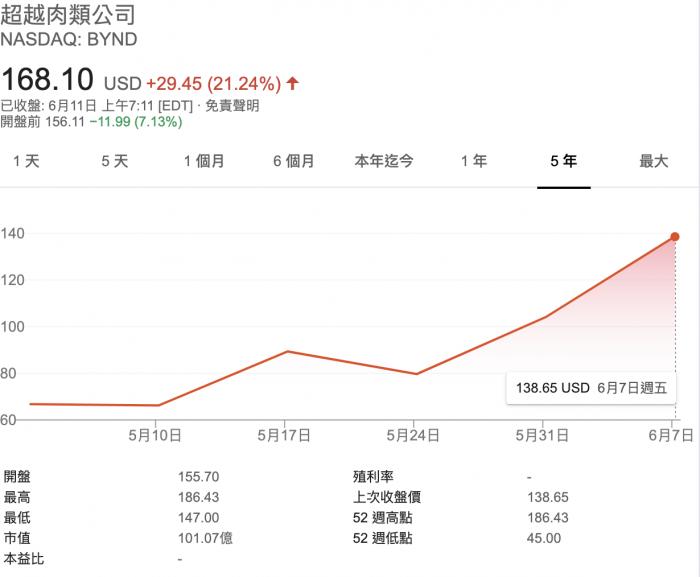The image size is (700, 577).
Task: Show the 最大 time range
Action: click(654, 161)
